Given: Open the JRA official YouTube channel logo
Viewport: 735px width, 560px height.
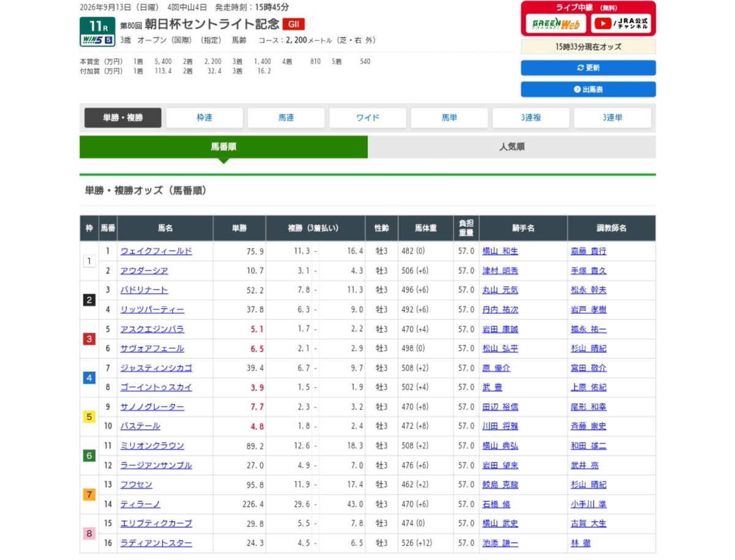Looking at the screenshot, I should point(622,24).
